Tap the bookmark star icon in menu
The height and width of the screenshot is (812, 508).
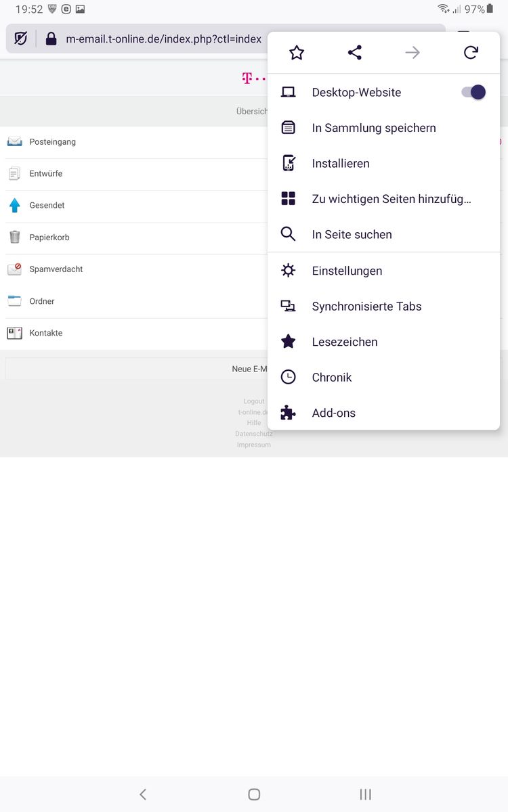(x=297, y=53)
